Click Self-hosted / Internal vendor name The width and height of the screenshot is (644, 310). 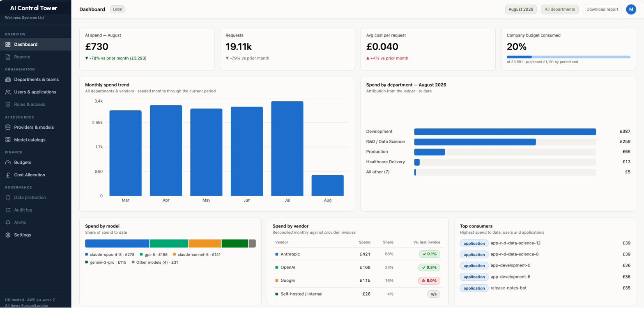coord(301,294)
